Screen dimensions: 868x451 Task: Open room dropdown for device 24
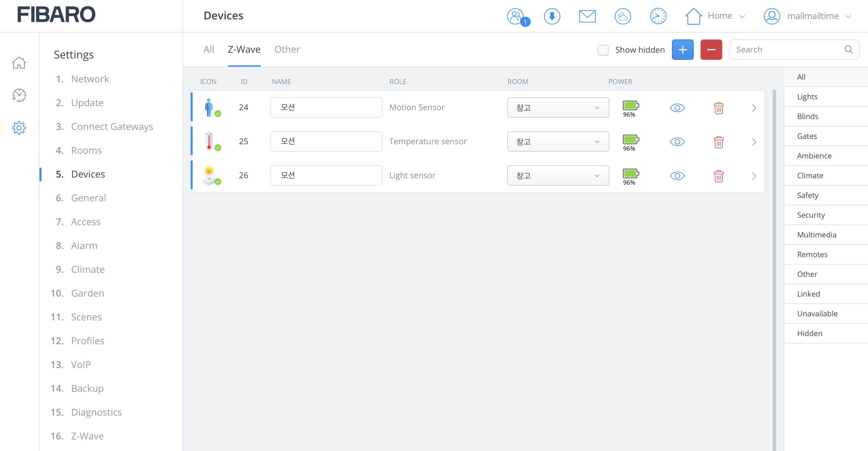click(558, 108)
